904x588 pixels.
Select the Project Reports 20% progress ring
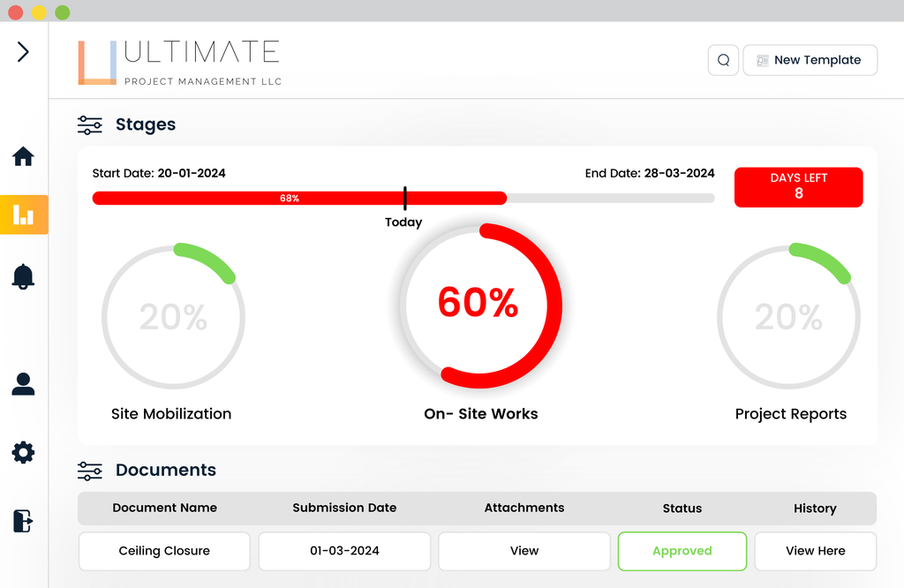click(x=788, y=316)
